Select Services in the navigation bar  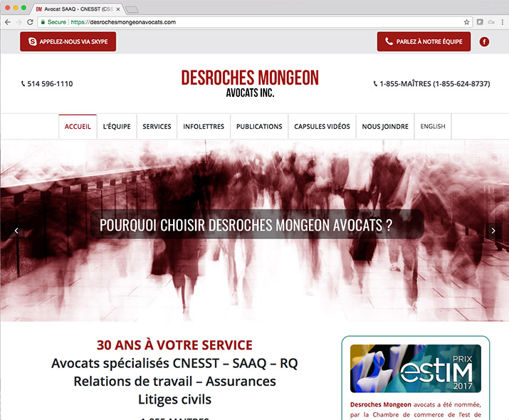pos(157,127)
